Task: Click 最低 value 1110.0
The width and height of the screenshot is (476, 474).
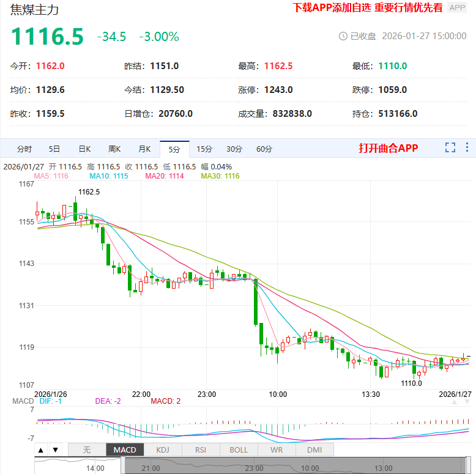Action: tap(392, 66)
